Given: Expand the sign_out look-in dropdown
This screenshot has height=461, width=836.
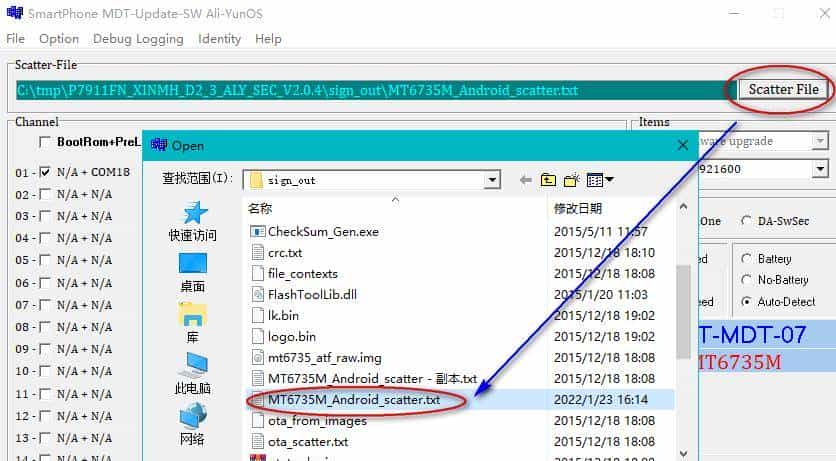Looking at the screenshot, I should (x=492, y=180).
